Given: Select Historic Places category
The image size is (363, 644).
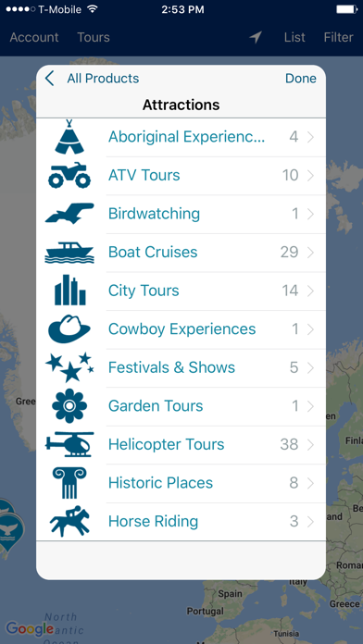Looking at the screenshot, I should tap(181, 483).
